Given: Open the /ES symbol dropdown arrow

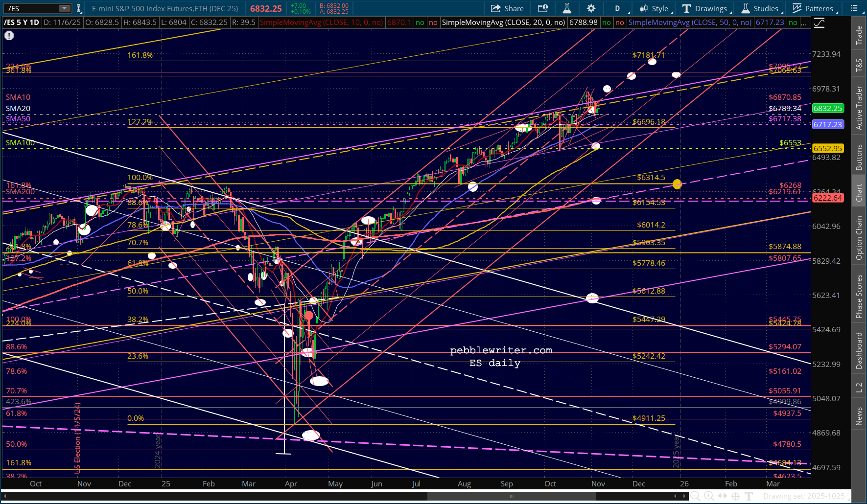Looking at the screenshot, I should (65, 8).
